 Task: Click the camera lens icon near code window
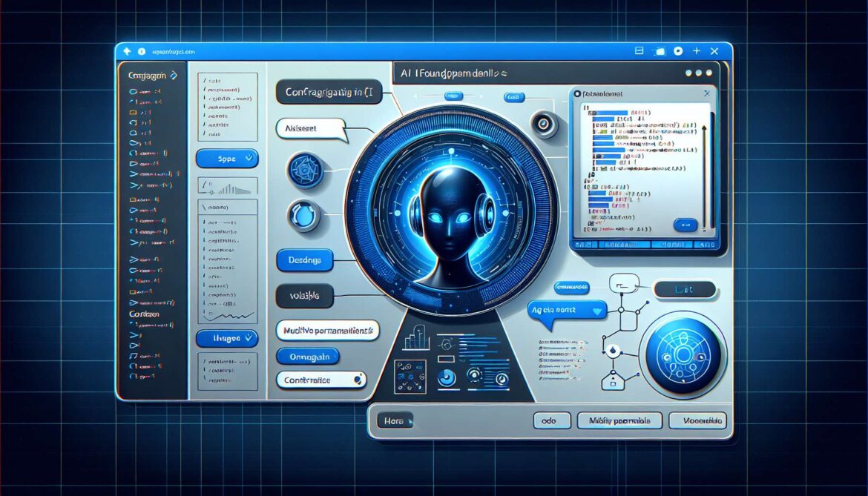point(545,123)
